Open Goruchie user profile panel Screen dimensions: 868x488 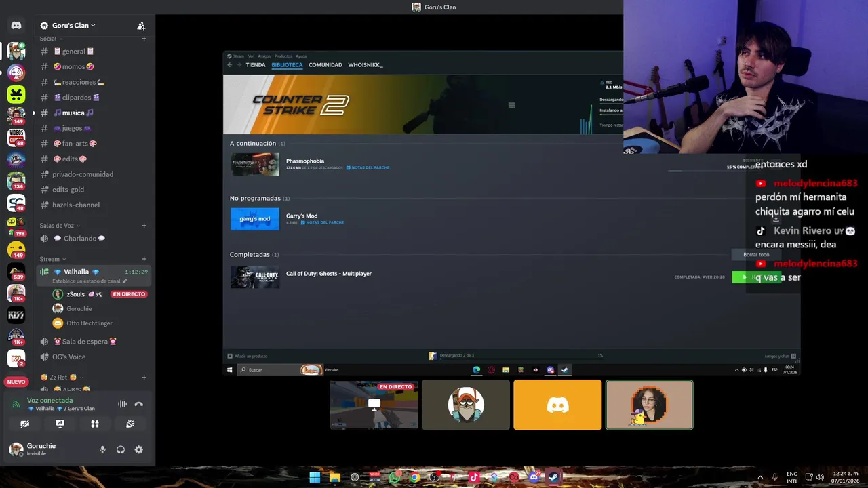(42, 449)
